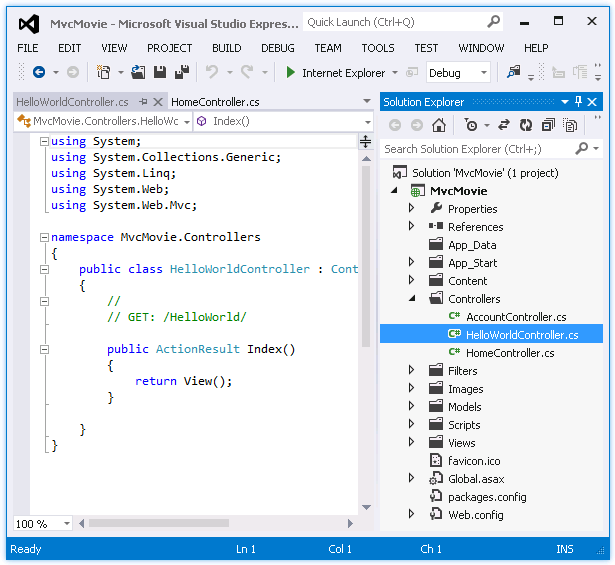615x565 pixels.
Task: Click Sync with Active Document icon
Action: point(503,125)
